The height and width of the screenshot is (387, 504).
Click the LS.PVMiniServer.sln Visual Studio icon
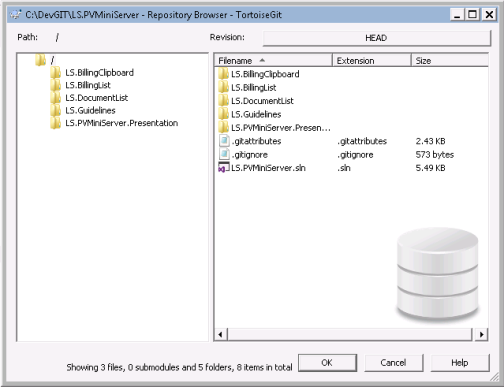(224, 167)
